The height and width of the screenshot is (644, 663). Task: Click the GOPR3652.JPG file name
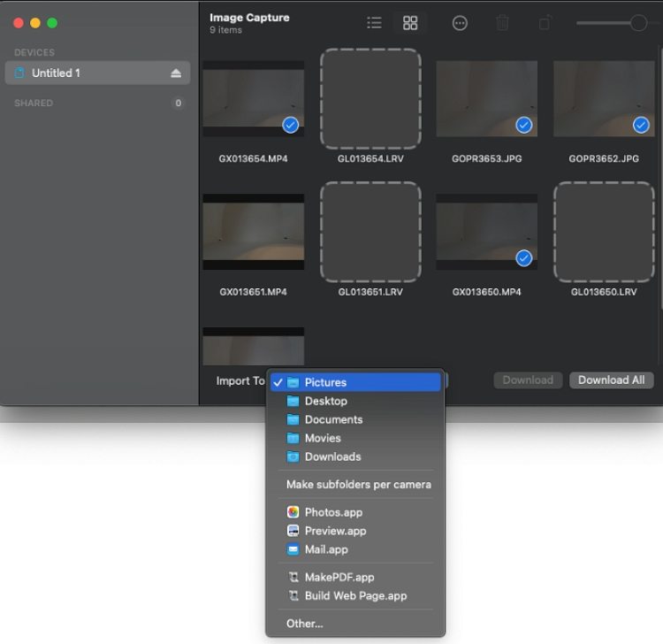(x=604, y=158)
